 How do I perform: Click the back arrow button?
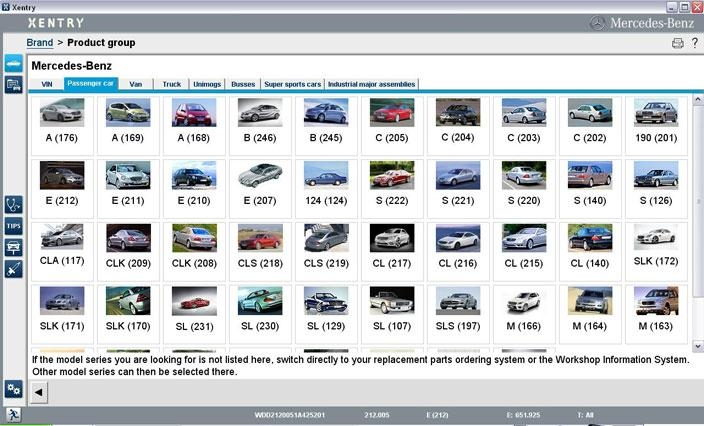click(39, 392)
